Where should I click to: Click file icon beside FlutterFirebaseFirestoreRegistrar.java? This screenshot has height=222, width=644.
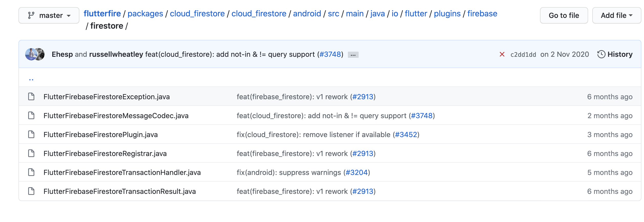point(31,153)
